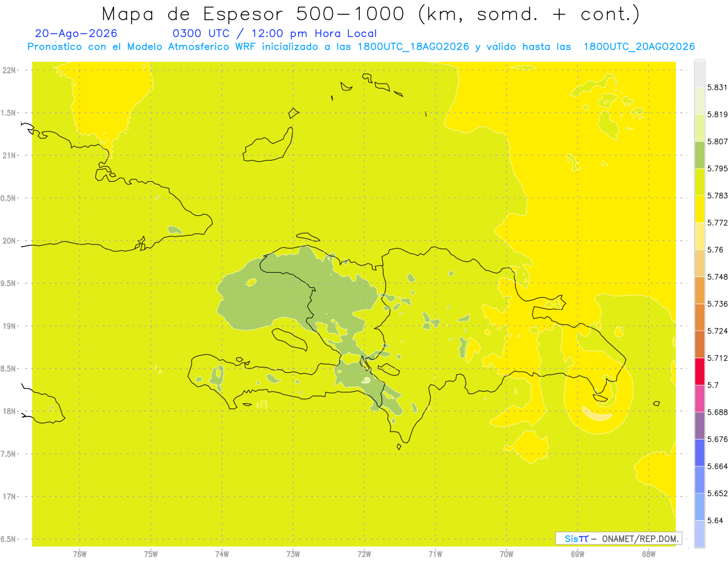Pick the pink swatch between 5.688 and 5.7
This screenshot has width=728, height=562.
[699, 398]
